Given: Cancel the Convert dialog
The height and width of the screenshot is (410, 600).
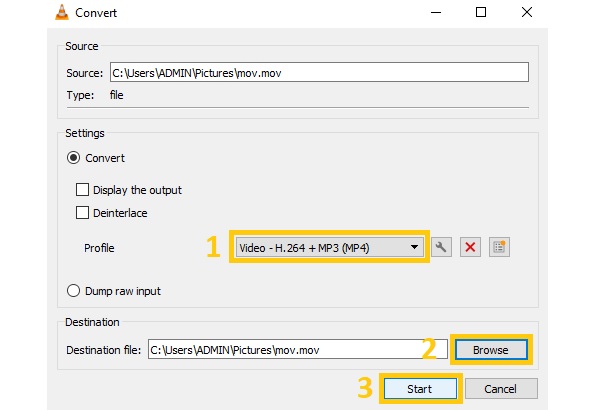Looking at the screenshot, I should click(501, 389).
